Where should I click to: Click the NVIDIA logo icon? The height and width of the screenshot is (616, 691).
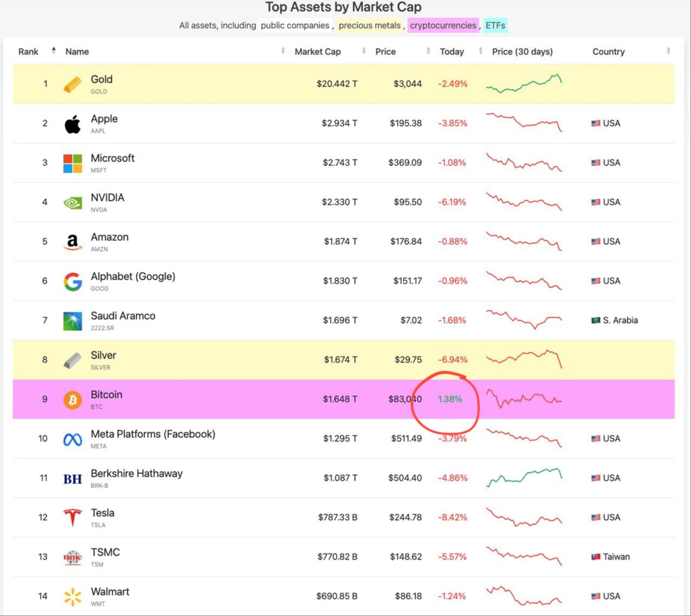click(x=73, y=202)
